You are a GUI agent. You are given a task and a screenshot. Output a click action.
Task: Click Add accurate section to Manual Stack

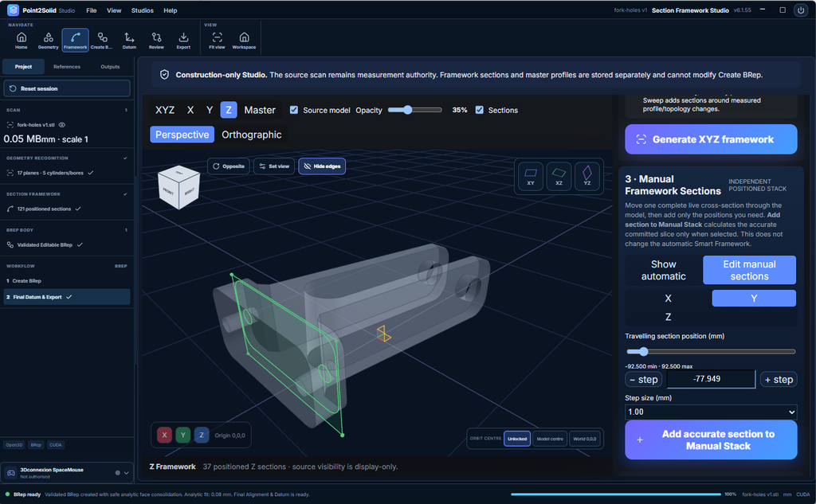pos(711,440)
